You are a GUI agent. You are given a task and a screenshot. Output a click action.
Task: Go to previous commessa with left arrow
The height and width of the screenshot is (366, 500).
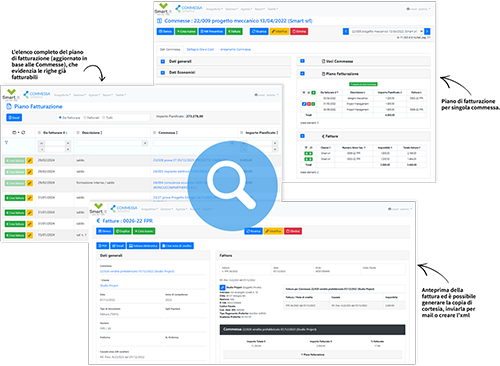click(346, 31)
